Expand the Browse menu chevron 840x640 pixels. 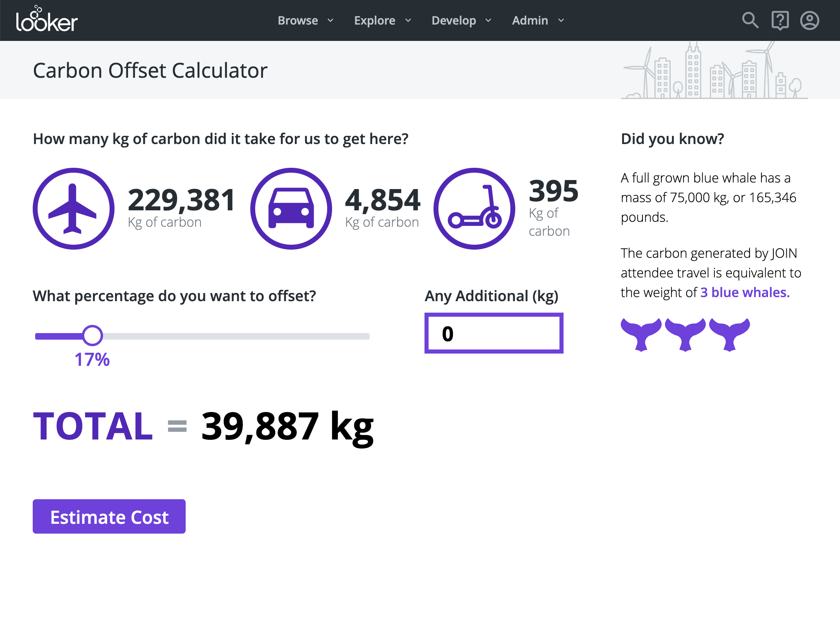coord(330,20)
